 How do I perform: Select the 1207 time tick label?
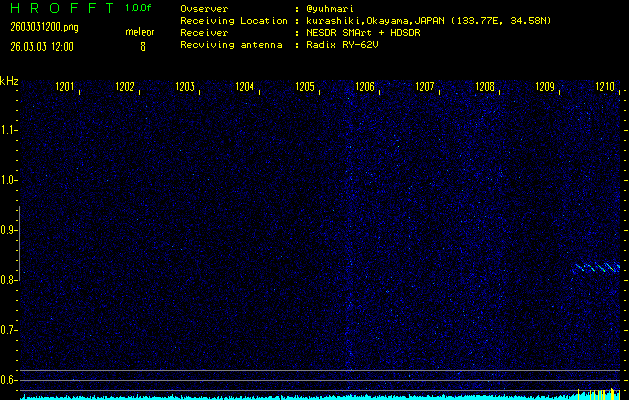425,87
